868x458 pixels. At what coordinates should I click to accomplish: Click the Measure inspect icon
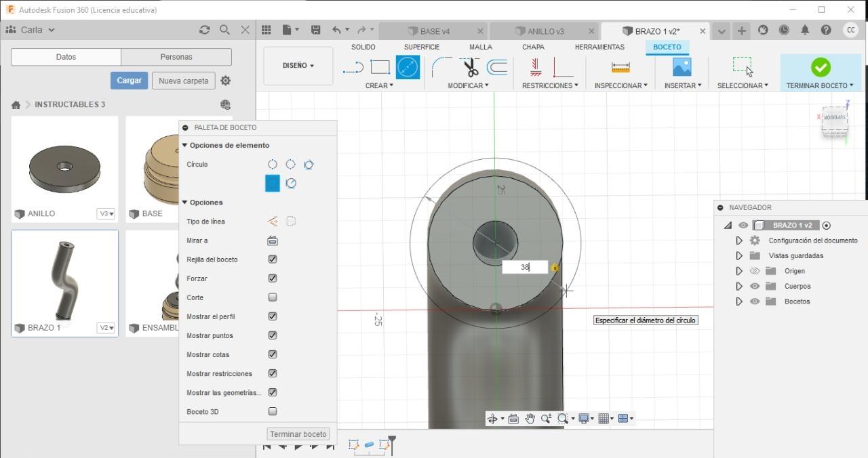point(620,67)
